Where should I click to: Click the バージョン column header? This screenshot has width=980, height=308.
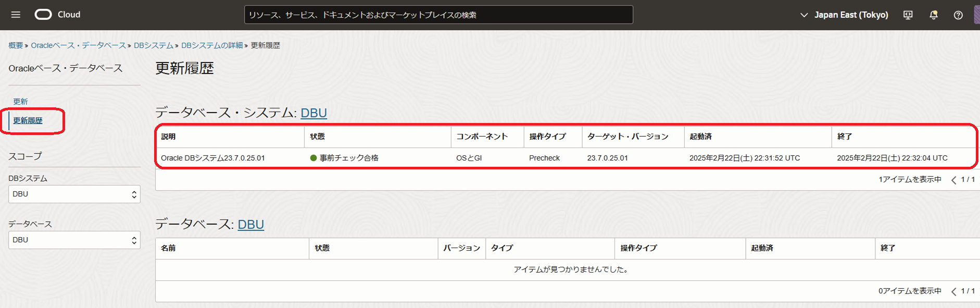coord(461,248)
